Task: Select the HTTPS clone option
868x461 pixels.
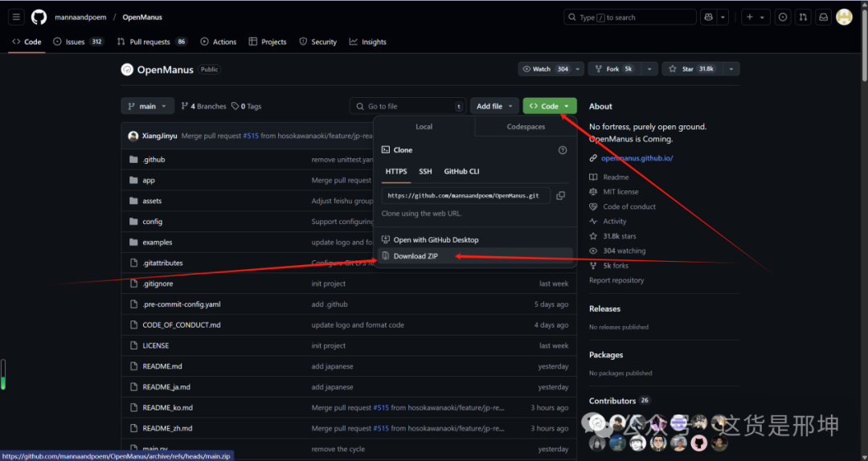Action: (x=395, y=172)
